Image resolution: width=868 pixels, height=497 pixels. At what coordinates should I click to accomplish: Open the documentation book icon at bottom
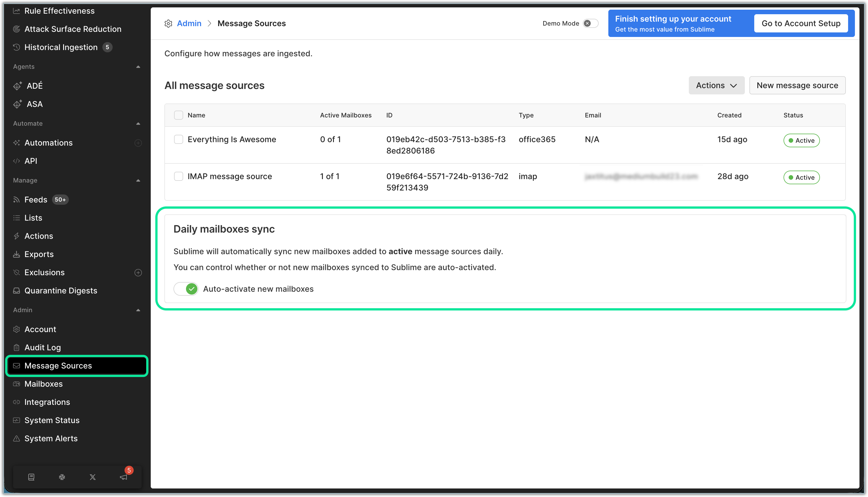(x=31, y=477)
